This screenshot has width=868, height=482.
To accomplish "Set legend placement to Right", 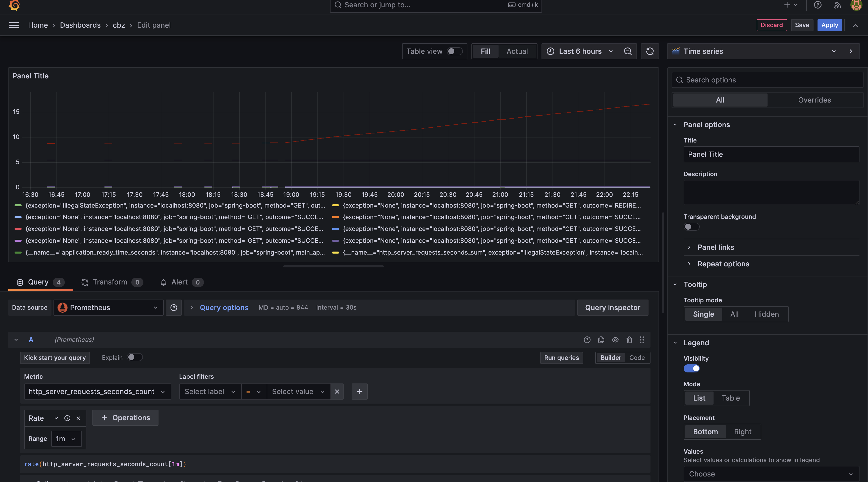I will coord(743,432).
